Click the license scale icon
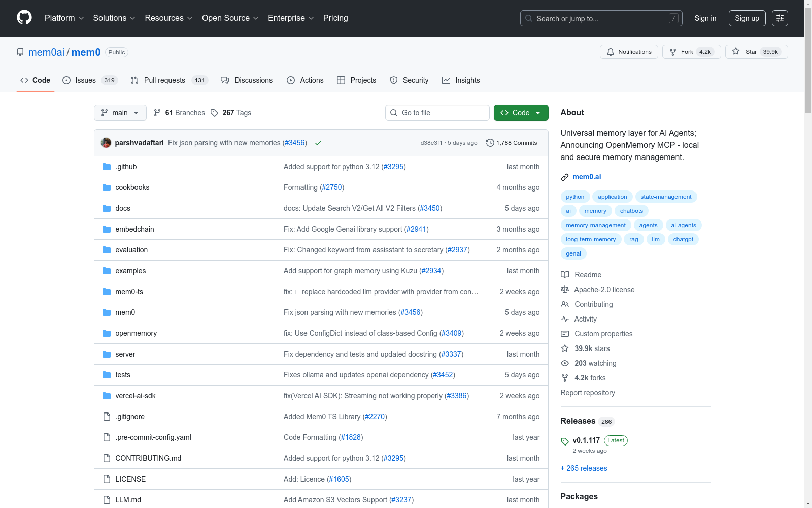Image resolution: width=812 pixels, height=508 pixels. point(565,290)
